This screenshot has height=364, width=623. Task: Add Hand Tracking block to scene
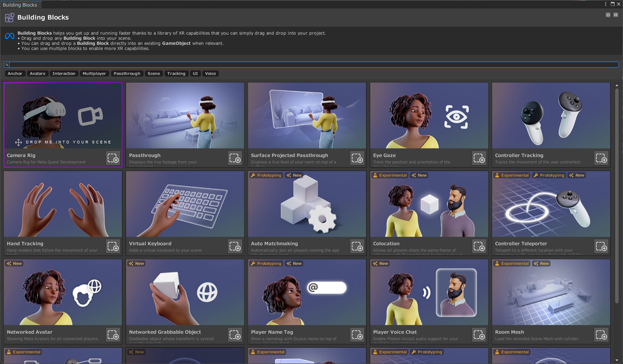[113, 246]
